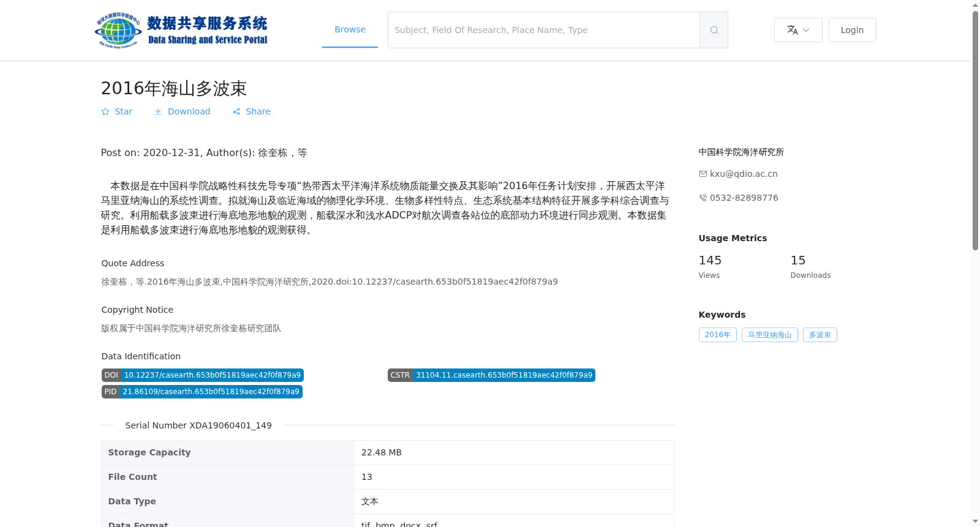Image resolution: width=980 pixels, height=527 pixels.
Task: Click the CSTR identifier badge
Action: tap(491, 375)
